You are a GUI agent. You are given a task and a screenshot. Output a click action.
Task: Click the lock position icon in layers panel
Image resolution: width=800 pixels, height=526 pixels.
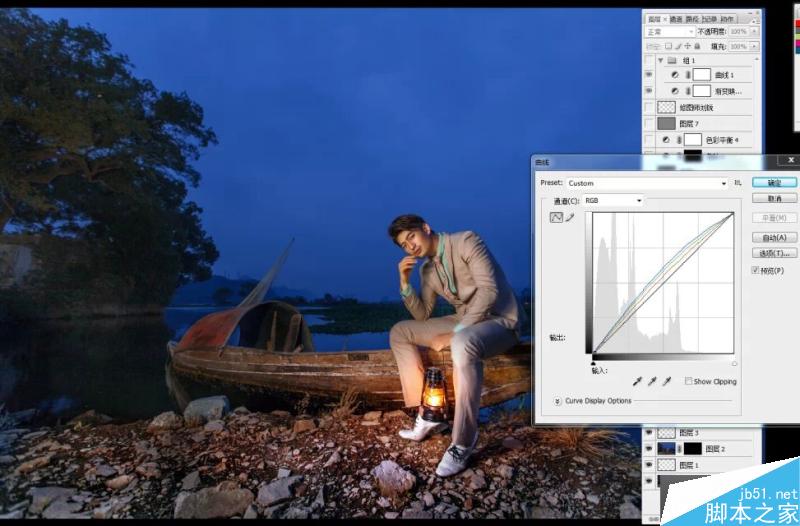coord(687,46)
